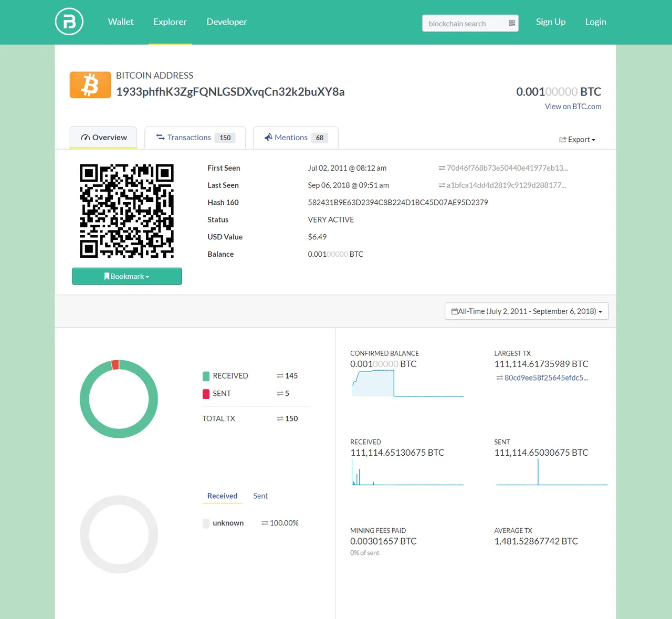672x619 pixels.
Task: Open View on BTC.com link
Action: (573, 107)
